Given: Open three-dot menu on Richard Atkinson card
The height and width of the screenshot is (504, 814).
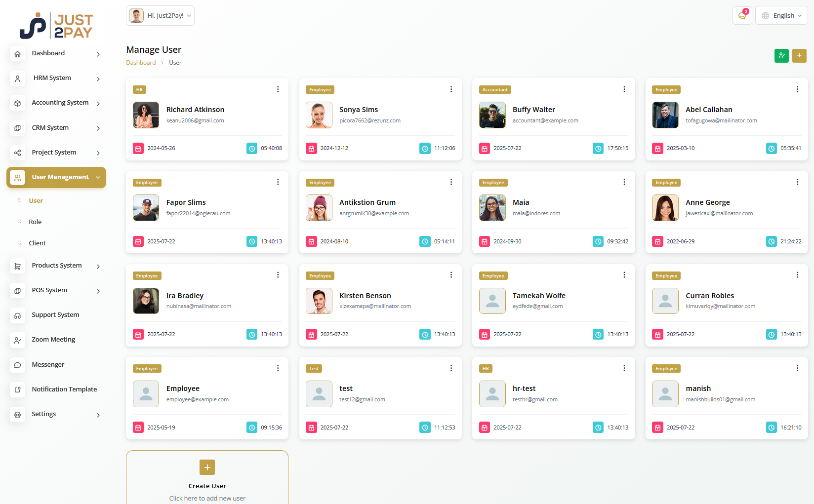Looking at the screenshot, I should pos(278,89).
